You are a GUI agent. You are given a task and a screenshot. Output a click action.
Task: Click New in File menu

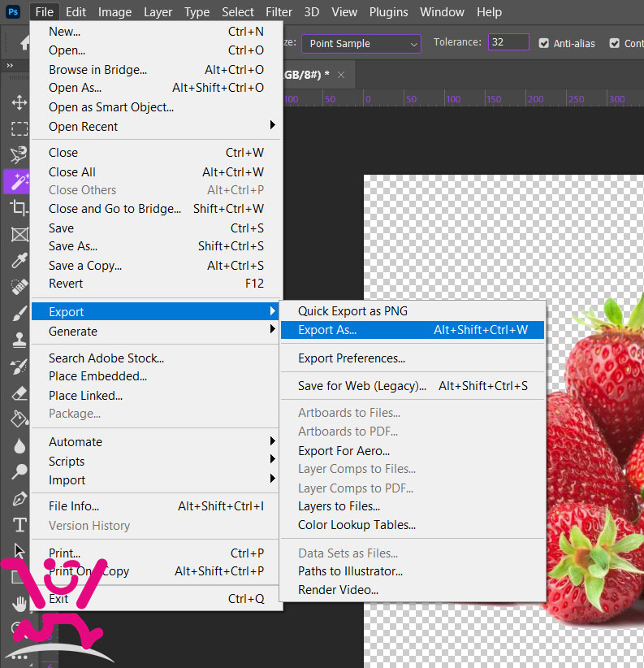click(x=156, y=32)
